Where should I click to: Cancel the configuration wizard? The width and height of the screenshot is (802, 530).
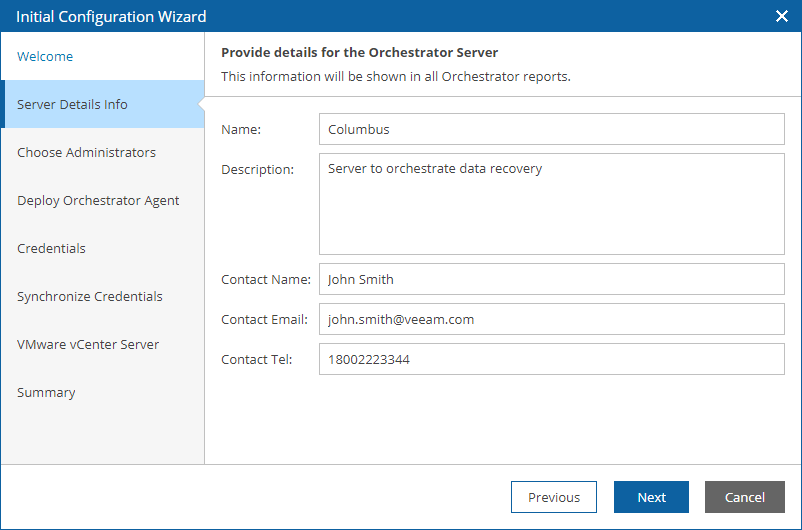tap(744, 497)
